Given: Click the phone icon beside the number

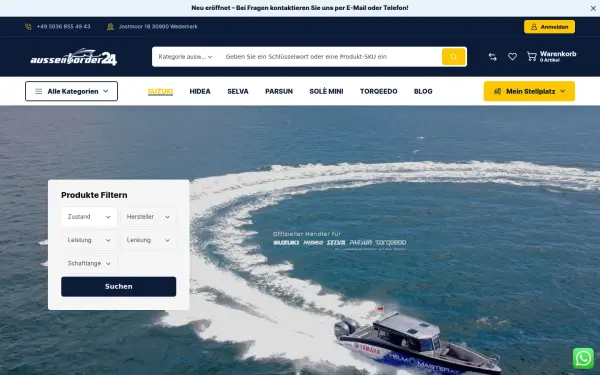Looking at the screenshot, I should click(28, 27).
